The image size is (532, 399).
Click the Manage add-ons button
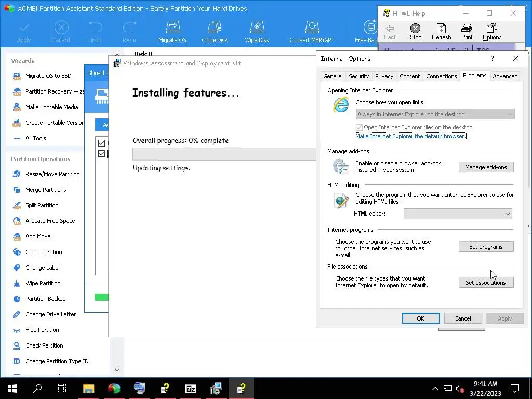pos(486,167)
